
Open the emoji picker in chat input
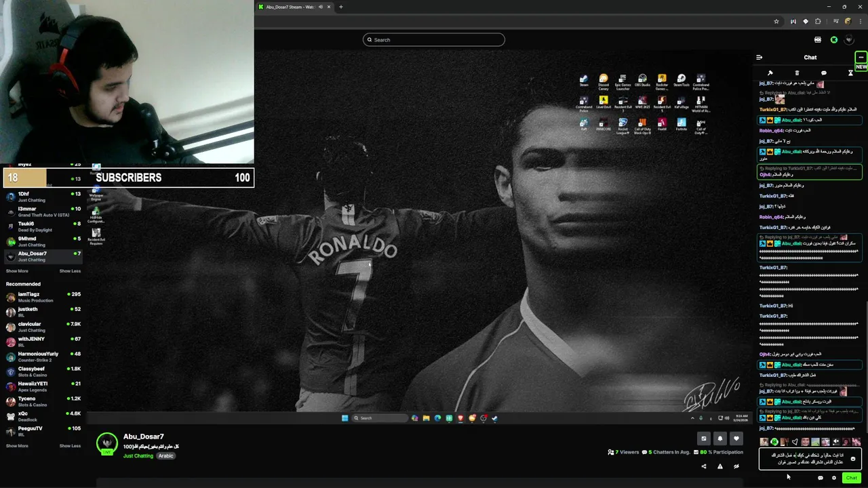pos(853,459)
